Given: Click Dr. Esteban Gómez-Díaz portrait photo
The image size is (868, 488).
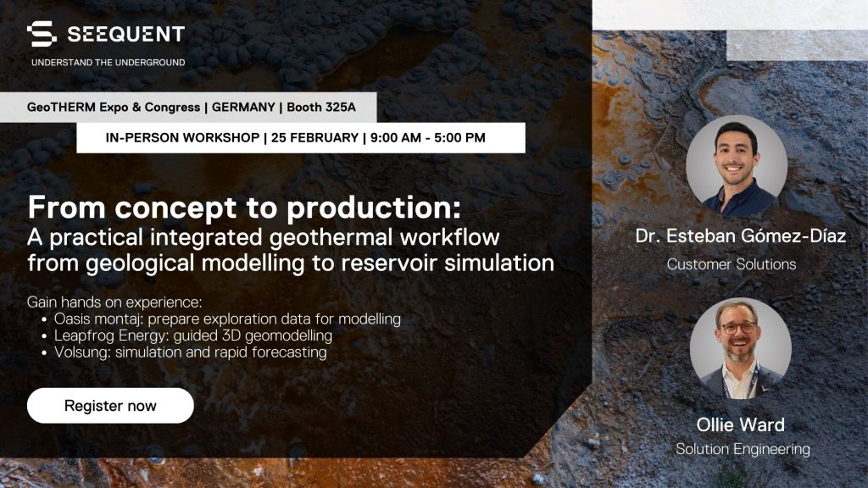Looking at the screenshot, I should [737, 165].
